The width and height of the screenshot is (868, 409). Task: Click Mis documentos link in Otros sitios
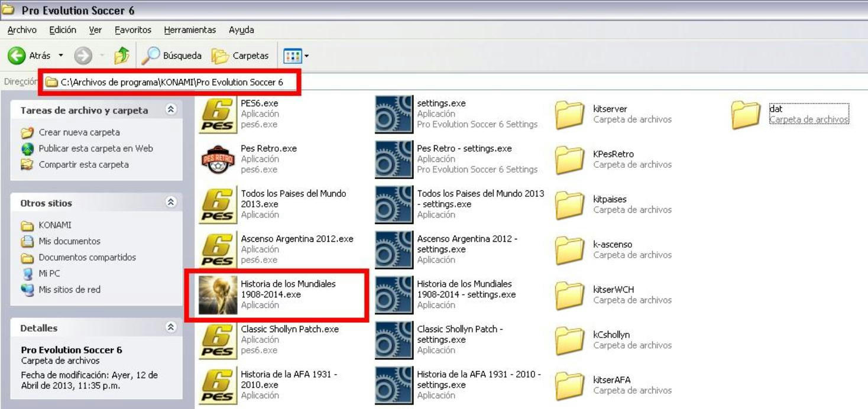(x=69, y=241)
